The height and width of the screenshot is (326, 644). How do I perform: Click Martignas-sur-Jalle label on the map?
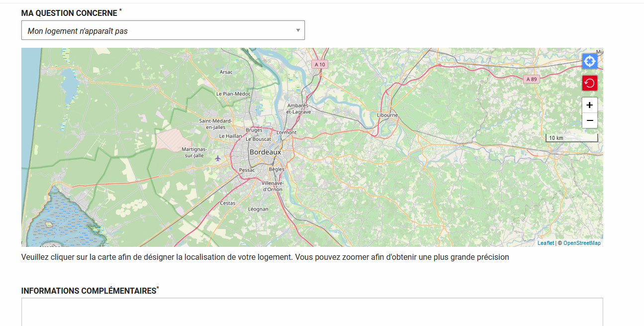click(x=194, y=152)
